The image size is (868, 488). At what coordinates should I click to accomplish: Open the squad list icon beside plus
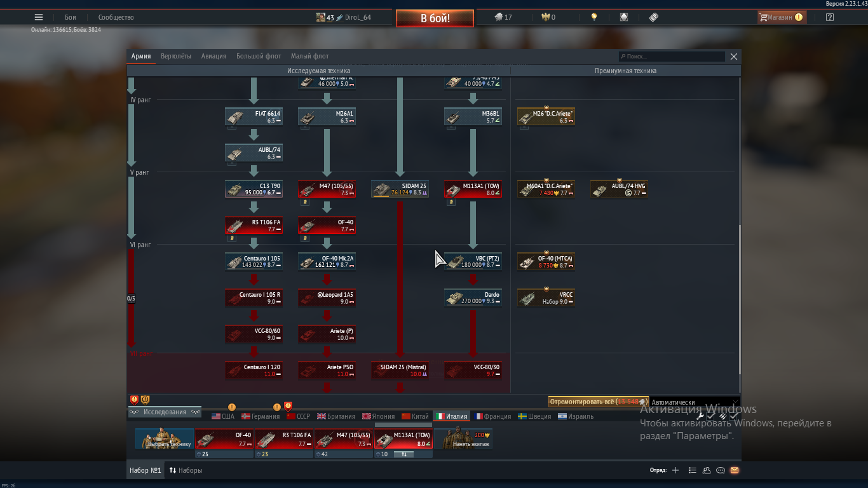point(692,470)
